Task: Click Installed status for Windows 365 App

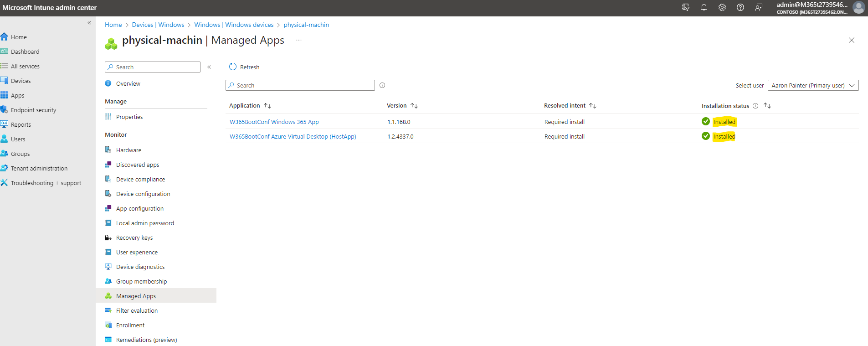Action: pos(724,122)
